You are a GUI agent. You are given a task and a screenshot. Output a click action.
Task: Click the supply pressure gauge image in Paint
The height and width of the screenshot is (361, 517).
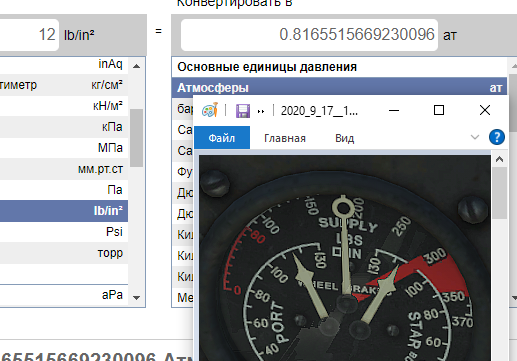[x=345, y=258]
